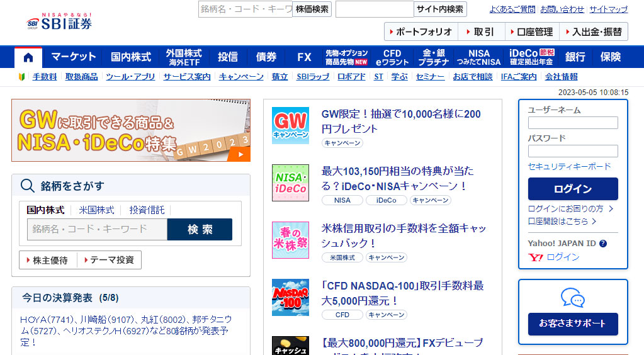Screen dimensions: 644x355
Task: Open the 春の米株祭 thumbnail
Action: (290, 240)
